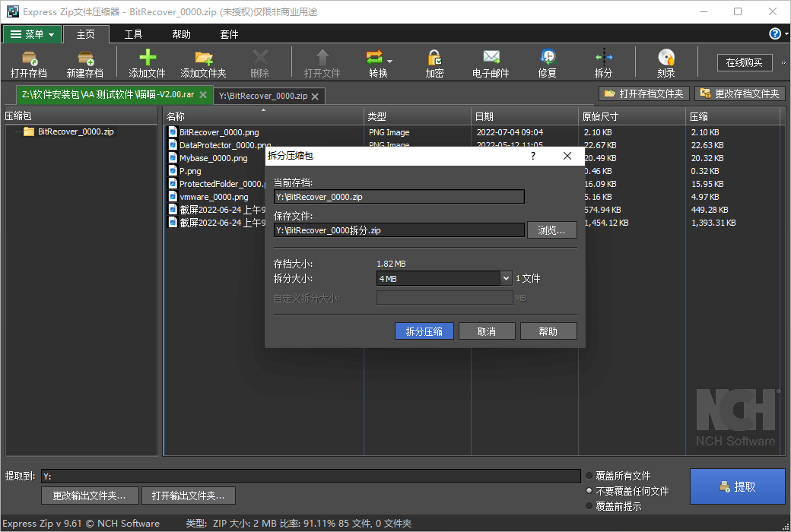Viewport: 791px width, 532px height.
Task: Close the 喵喵-V2.00.rar tab
Action: pyautogui.click(x=203, y=94)
